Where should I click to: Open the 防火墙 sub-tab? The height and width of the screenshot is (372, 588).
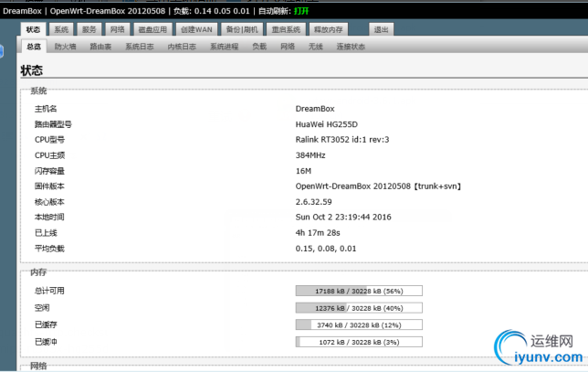click(x=65, y=47)
